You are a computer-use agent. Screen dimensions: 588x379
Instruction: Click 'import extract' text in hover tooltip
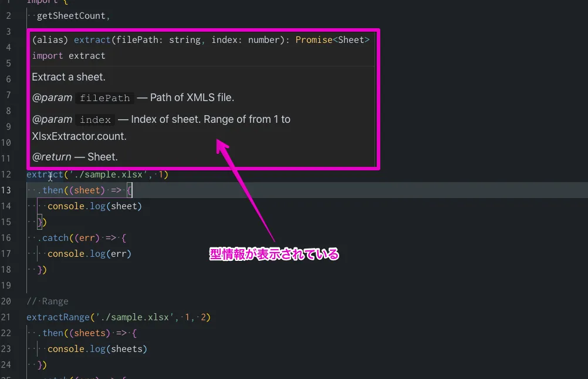coord(69,56)
